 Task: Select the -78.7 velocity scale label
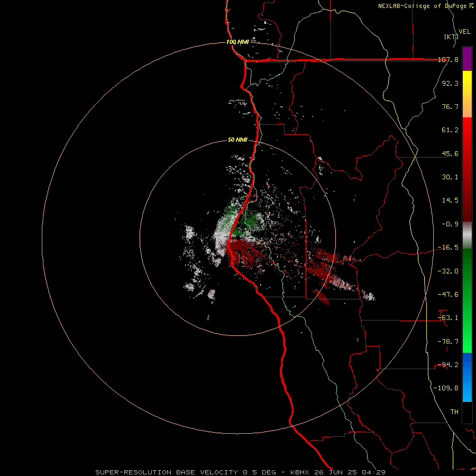(x=448, y=342)
